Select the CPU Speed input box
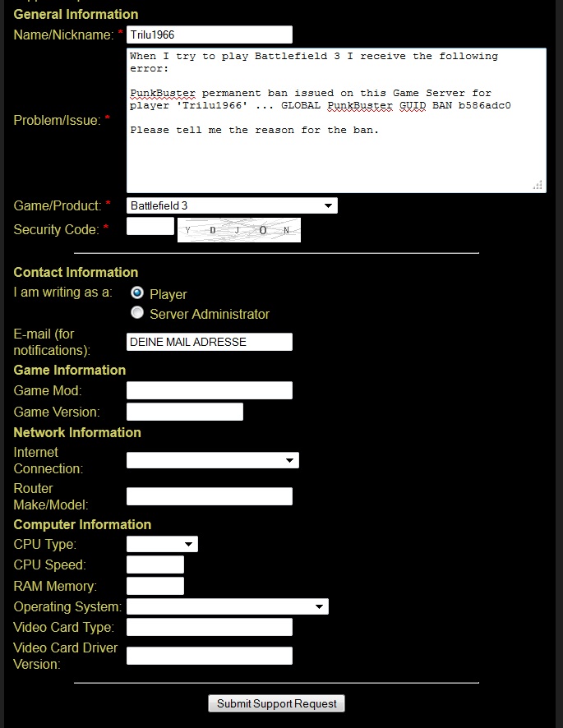This screenshot has width=563, height=728. (x=155, y=564)
